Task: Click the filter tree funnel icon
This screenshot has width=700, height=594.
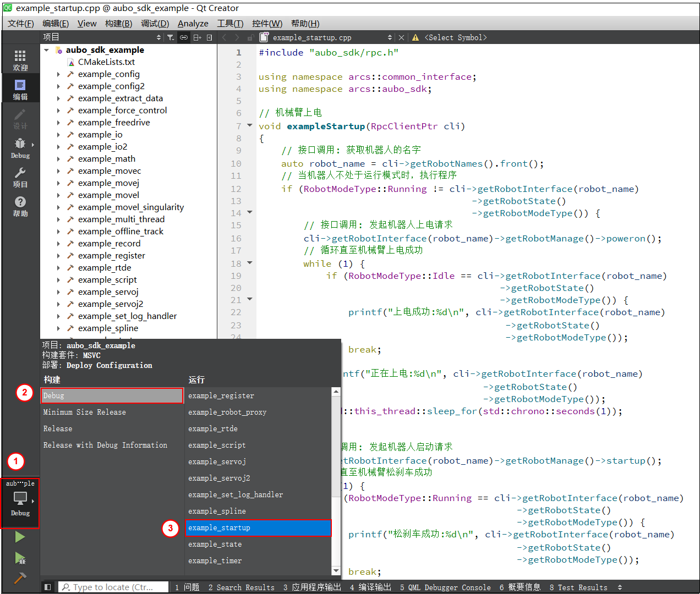Action: coord(171,37)
